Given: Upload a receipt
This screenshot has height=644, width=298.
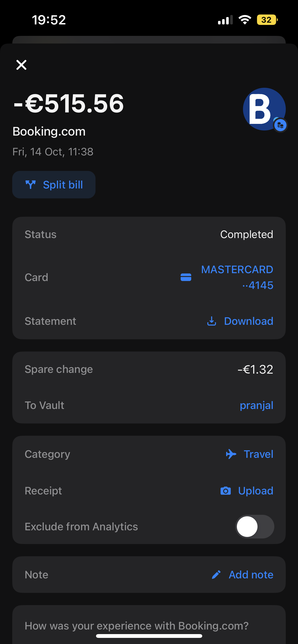Looking at the screenshot, I should coord(255,491).
